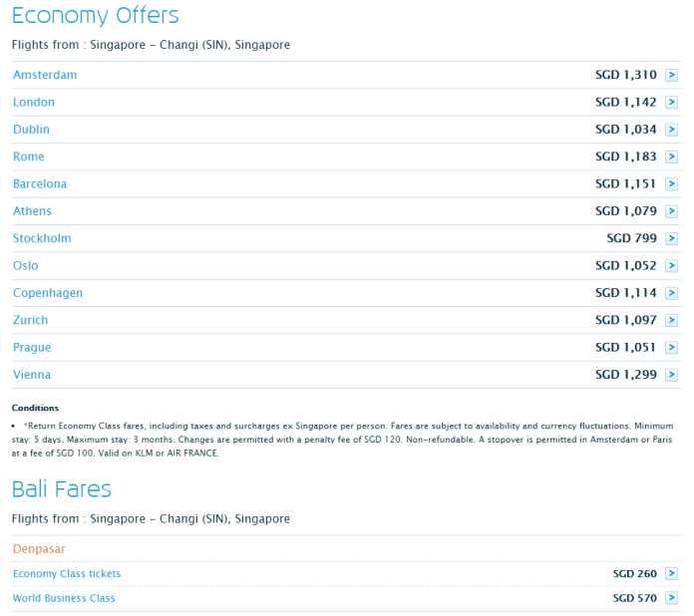The image size is (694, 616).
Task: Select the arrow icon for Vienna fare
Action: 671,375
